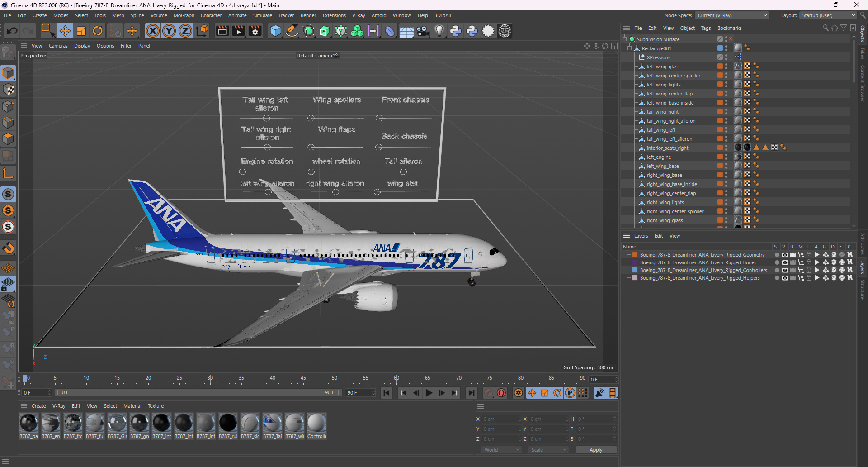Viewport: 868px width, 467px height.
Task: Add a Light object icon
Action: (439, 31)
